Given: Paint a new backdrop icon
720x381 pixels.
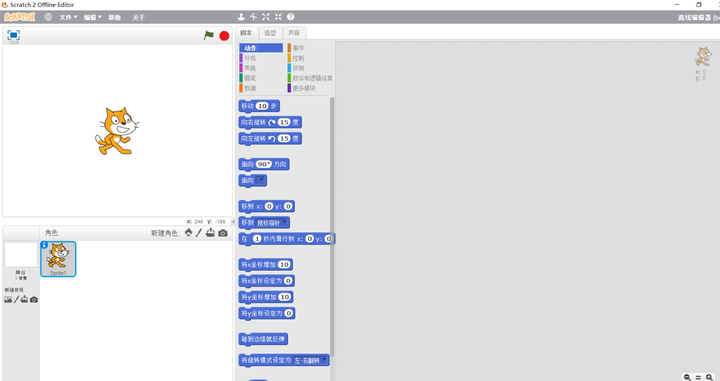Looking at the screenshot, I should (x=16, y=299).
